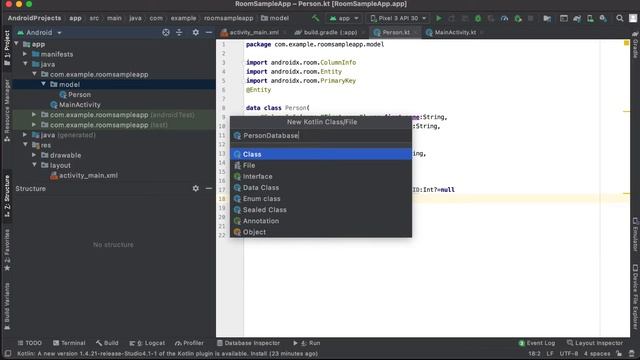Toggle the Structure side panel tab
Viewport: 640px width, 360px height.
[x=7, y=196]
